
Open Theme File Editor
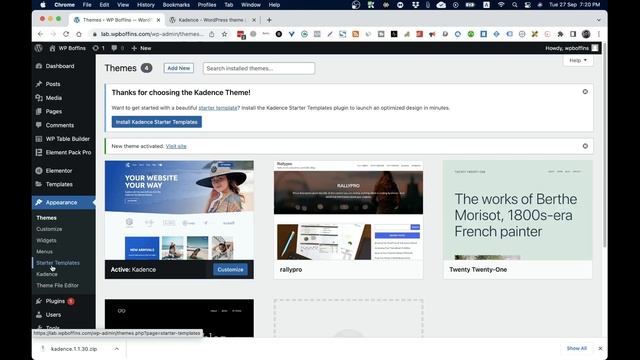coord(58,286)
